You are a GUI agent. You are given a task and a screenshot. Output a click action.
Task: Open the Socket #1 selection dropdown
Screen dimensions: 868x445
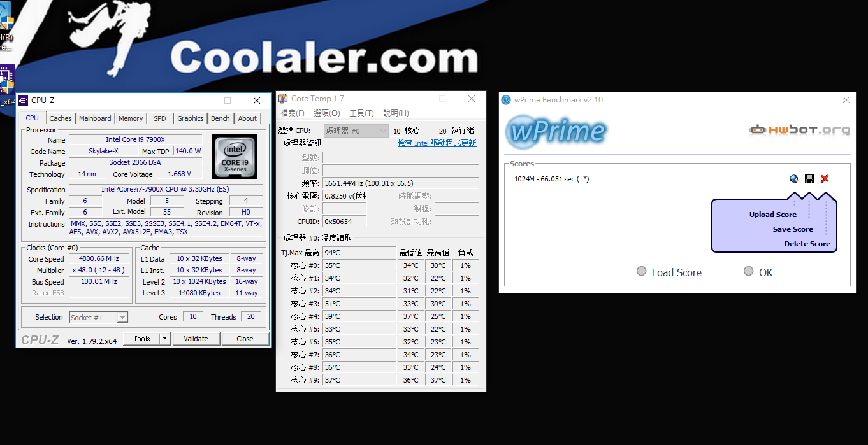(99, 317)
